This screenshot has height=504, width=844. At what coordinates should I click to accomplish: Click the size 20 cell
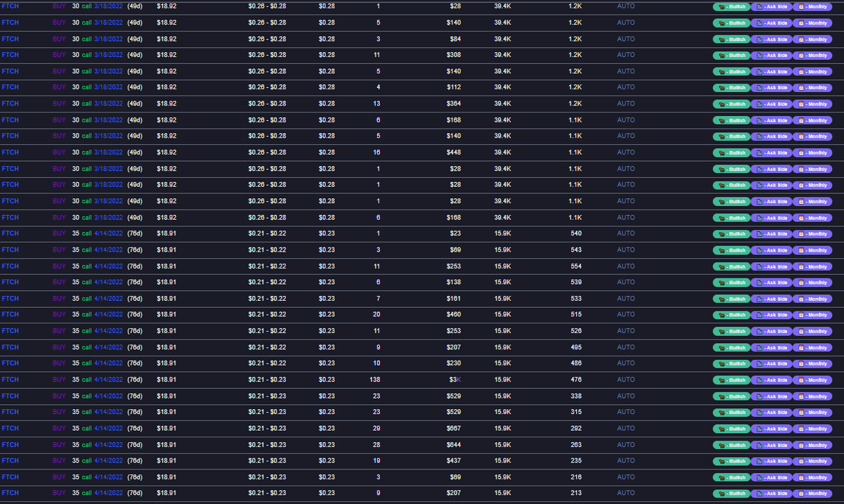(377, 314)
